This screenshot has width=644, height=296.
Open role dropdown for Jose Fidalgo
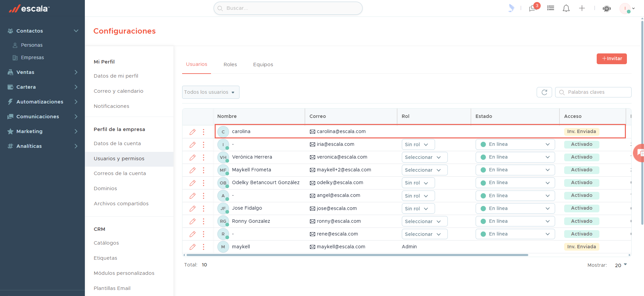click(418, 208)
